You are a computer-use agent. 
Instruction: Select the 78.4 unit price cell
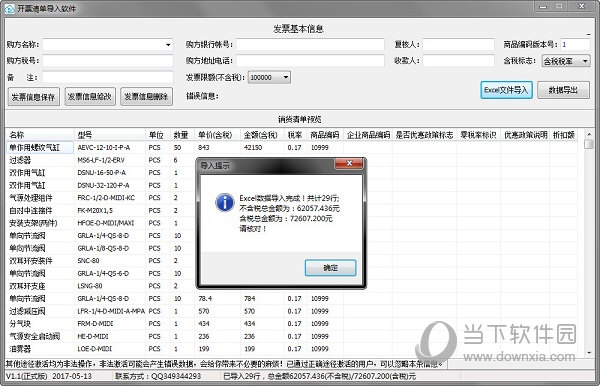pos(217,299)
